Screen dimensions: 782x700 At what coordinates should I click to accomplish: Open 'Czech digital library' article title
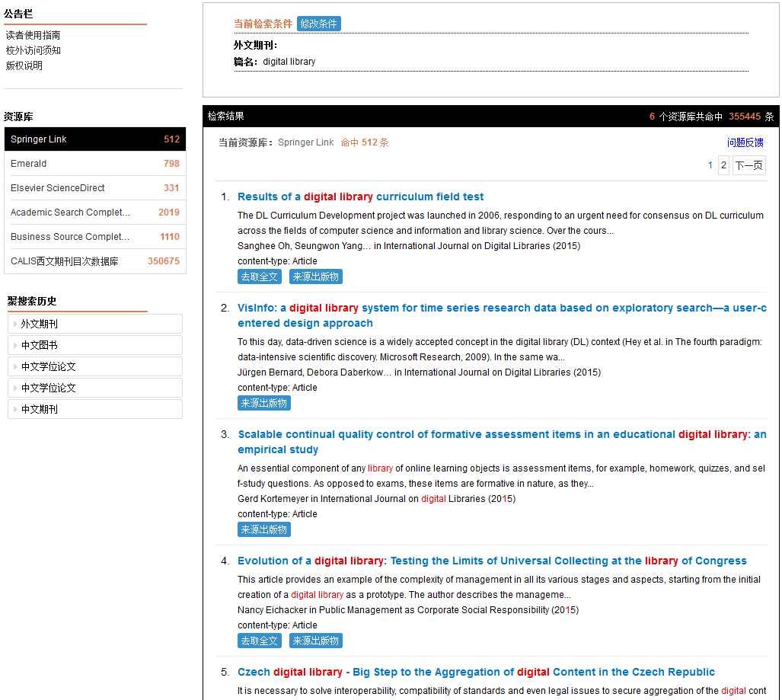tap(476, 672)
